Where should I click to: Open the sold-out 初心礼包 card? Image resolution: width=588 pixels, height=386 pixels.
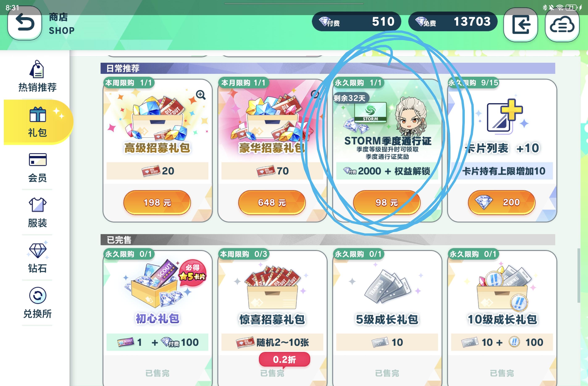[157, 318]
